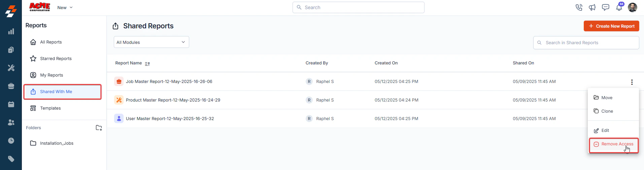The height and width of the screenshot is (170, 644).
Task: Select Shared With Me
Action: [63, 92]
